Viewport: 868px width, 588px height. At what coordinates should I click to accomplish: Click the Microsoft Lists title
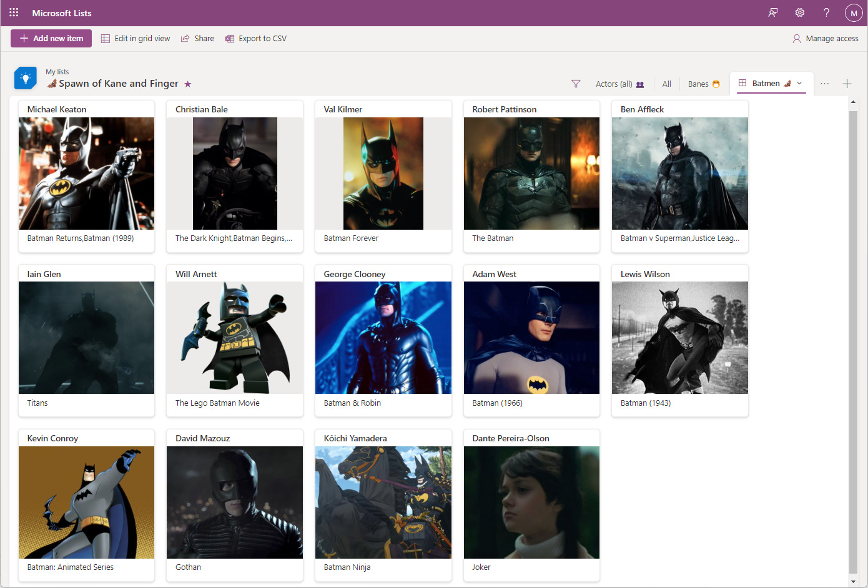[x=62, y=12]
